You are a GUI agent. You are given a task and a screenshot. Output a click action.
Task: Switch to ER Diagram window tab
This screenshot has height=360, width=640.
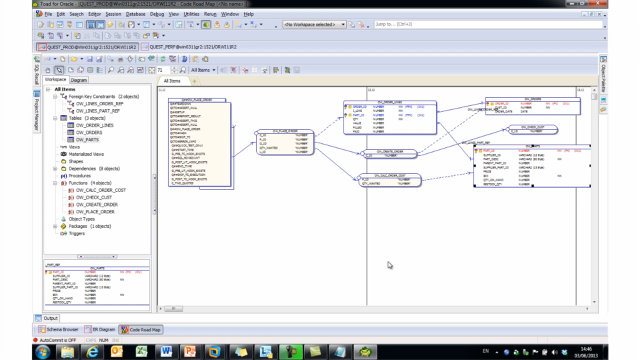[100, 329]
